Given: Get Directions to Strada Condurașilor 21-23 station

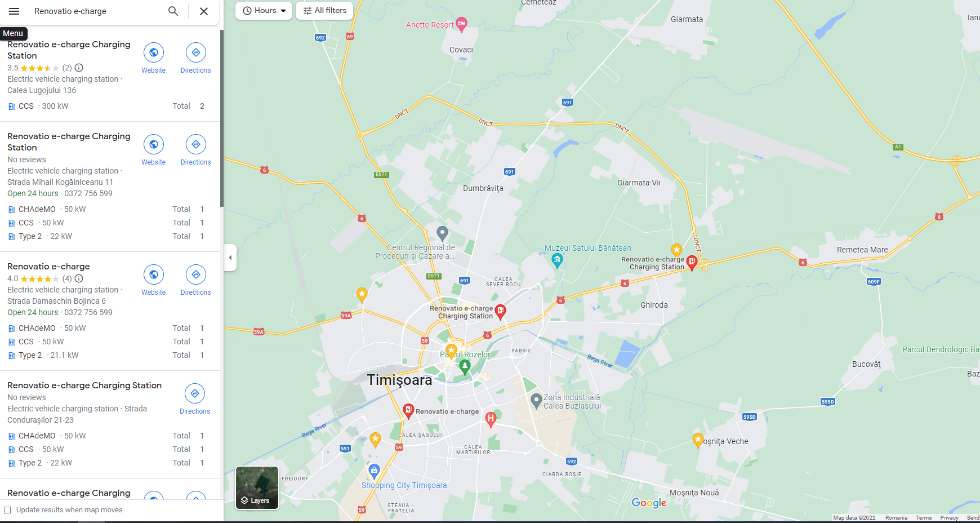Looking at the screenshot, I should point(195,400).
